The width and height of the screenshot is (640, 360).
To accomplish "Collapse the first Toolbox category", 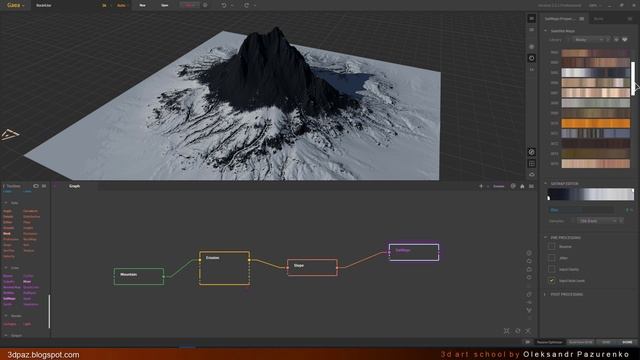I will 6,203.
